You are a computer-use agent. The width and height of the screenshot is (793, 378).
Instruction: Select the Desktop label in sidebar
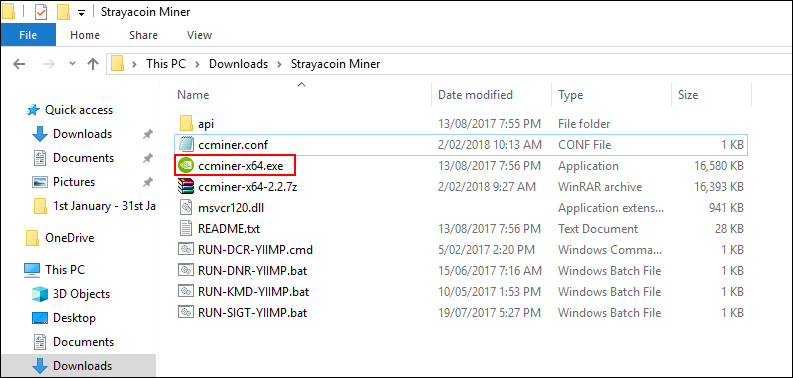tap(74, 318)
